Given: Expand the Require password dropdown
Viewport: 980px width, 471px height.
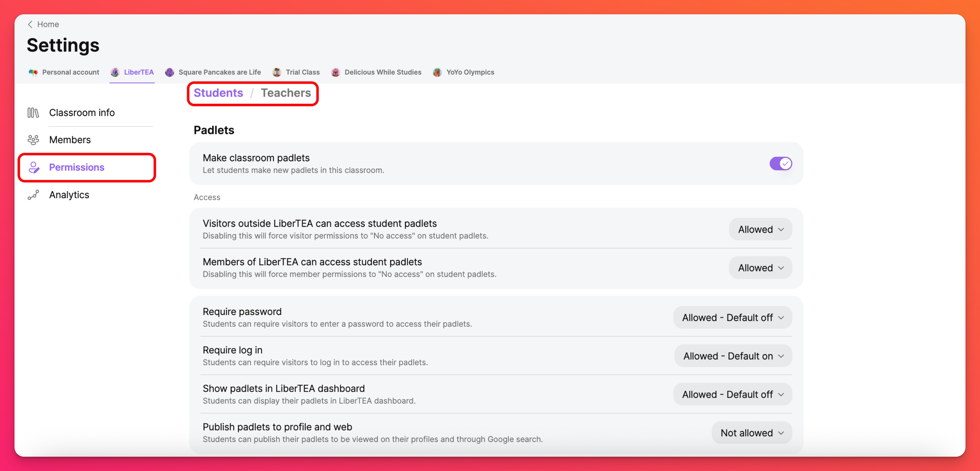Looking at the screenshot, I should click(732, 318).
